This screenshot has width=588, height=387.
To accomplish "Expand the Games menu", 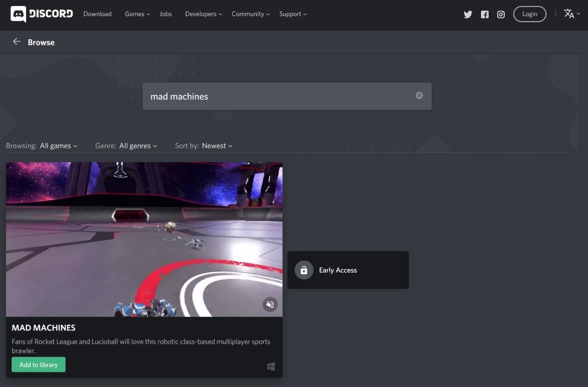I will click(x=137, y=14).
